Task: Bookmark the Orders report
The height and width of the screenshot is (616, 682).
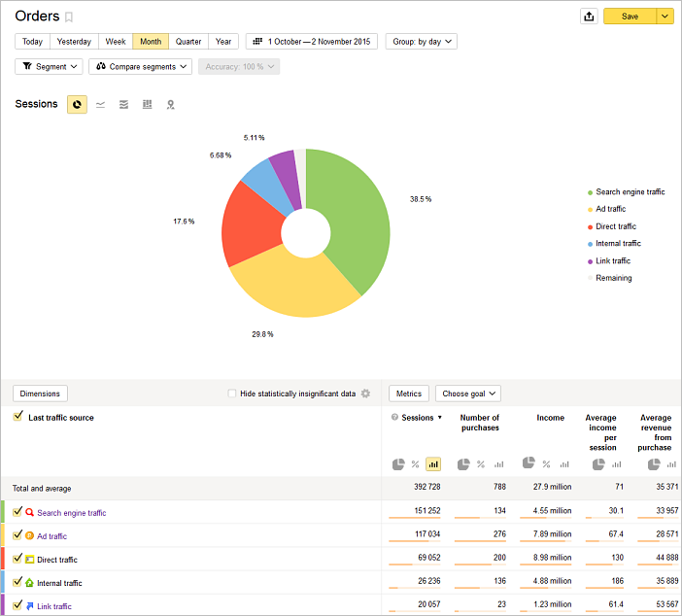Action: pyautogui.click(x=69, y=17)
